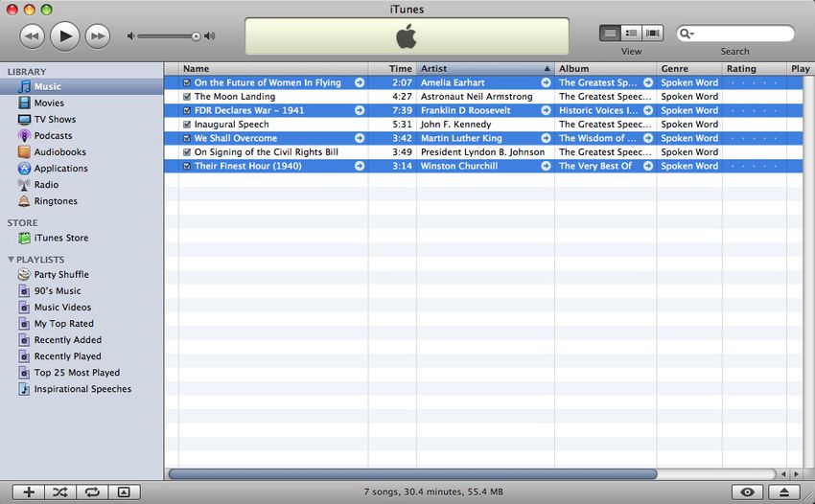
Task: Click store arrow beside FDR Declares War name
Action: 360,111
